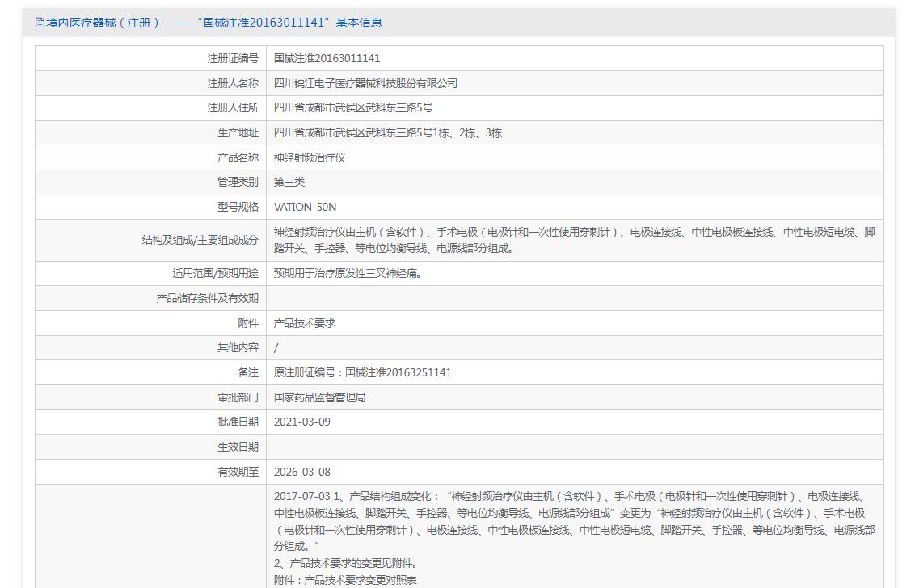Click the document icon beside the page title
915x588 pixels.
tap(40, 23)
